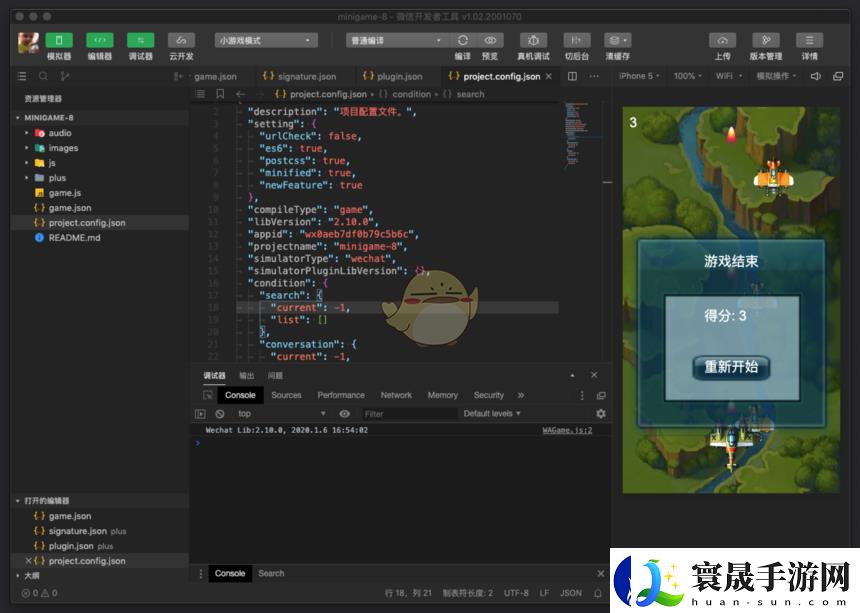Open 云开发 cloud development
Image resolution: width=860 pixels, height=613 pixels.
(x=181, y=40)
